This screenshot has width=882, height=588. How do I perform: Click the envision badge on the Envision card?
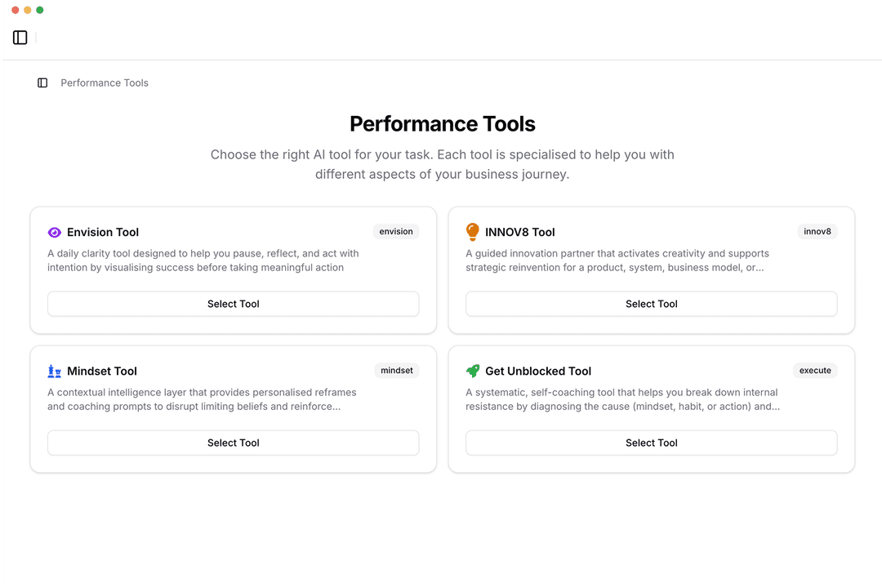click(x=396, y=231)
